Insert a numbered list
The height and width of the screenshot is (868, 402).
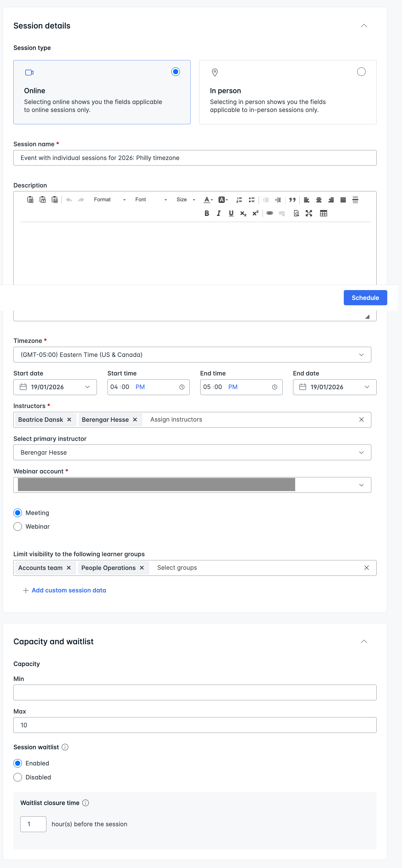click(x=239, y=200)
